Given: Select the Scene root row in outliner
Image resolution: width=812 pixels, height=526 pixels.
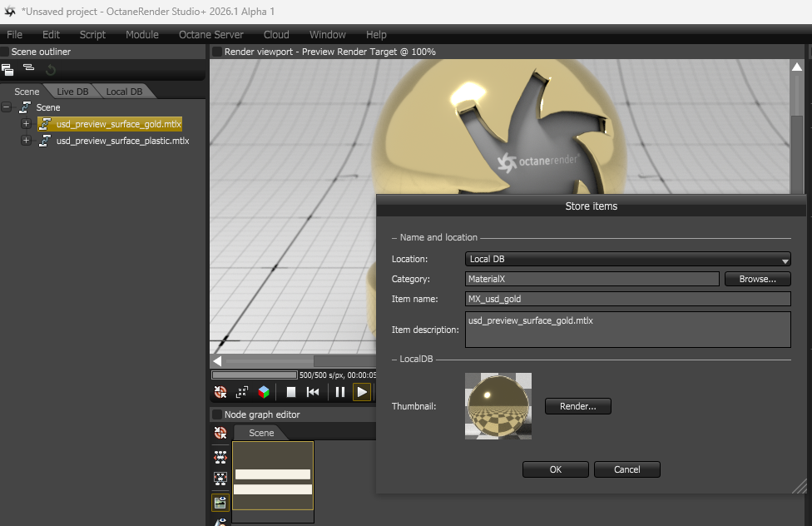Looking at the screenshot, I should click(x=48, y=107).
